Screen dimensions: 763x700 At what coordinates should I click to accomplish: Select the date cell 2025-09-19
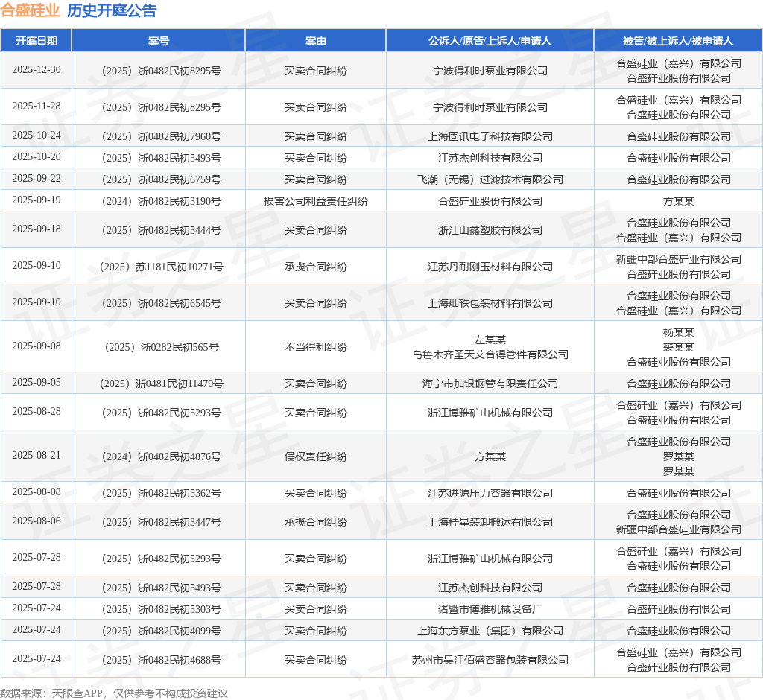coord(37,200)
